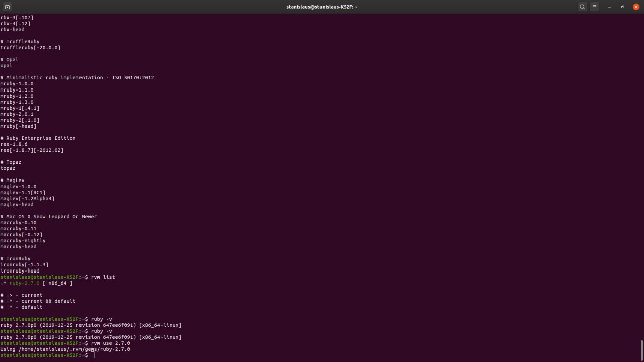Click the 'macruby-nightly' line
The width and height of the screenshot is (644, 362).
pyautogui.click(x=23, y=241)
